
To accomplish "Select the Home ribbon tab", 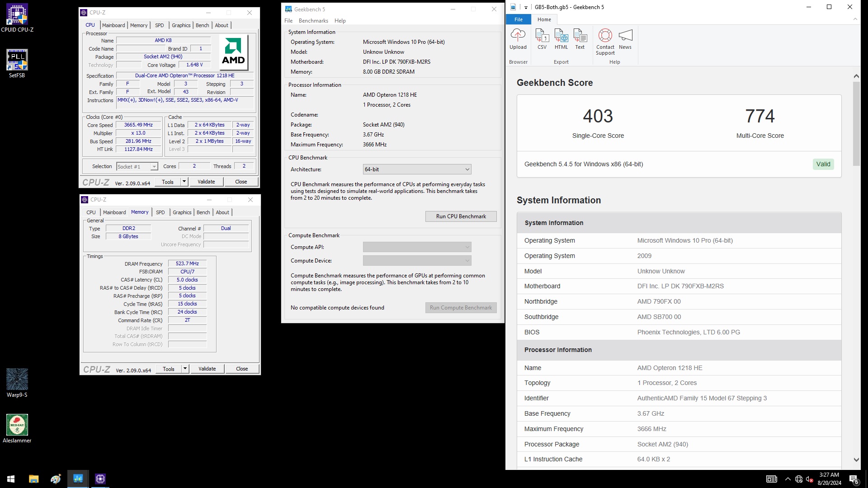I will 544,19.
